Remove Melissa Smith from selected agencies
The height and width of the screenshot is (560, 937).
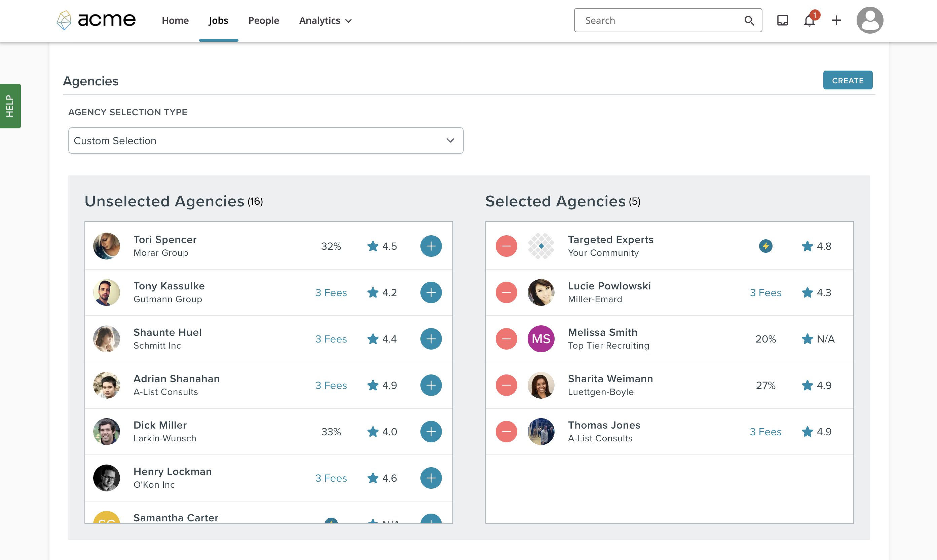click(506, 339)
